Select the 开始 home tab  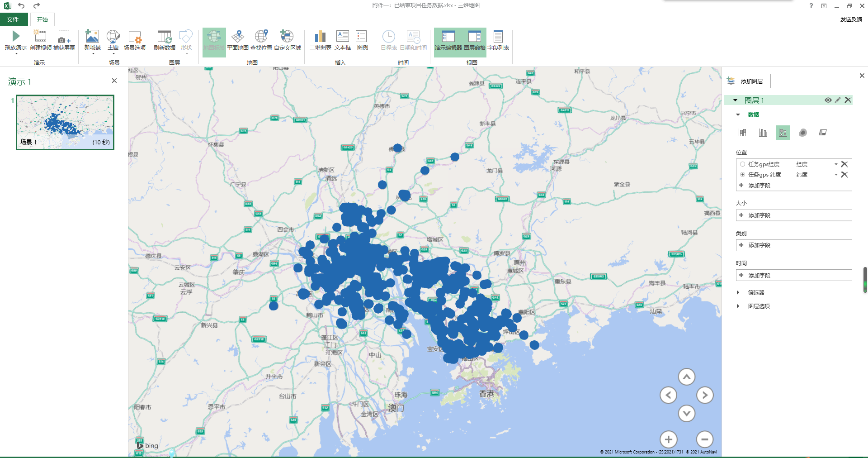[x=42, y=19]
